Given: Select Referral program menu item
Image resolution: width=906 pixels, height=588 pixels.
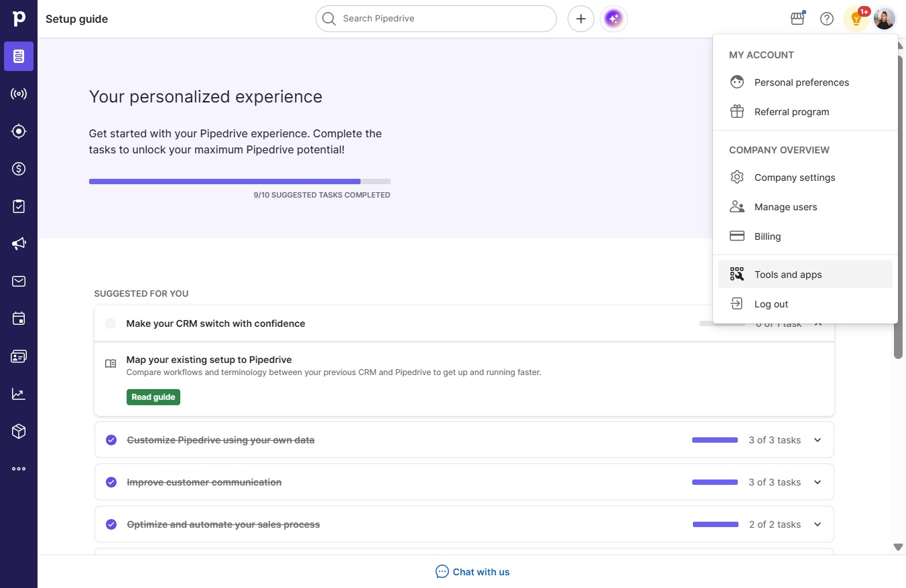Looking at the screenshot, I should [805, 112].
